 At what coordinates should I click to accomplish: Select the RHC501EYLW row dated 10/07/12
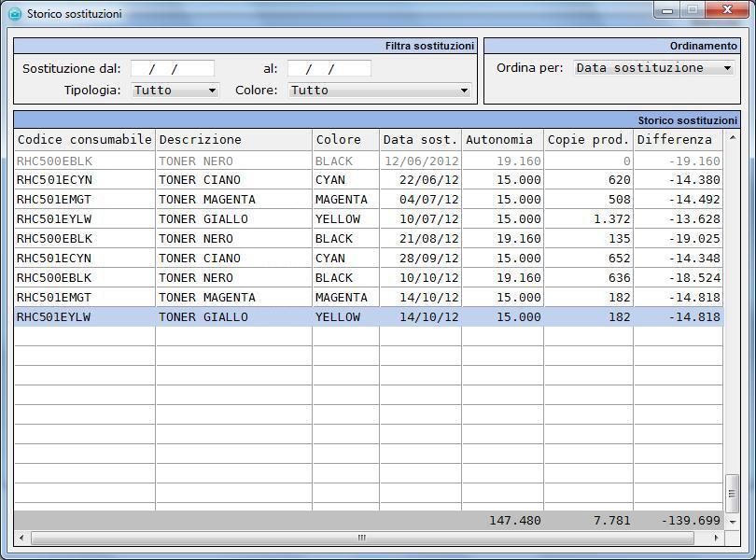click(x=369, y=219)
